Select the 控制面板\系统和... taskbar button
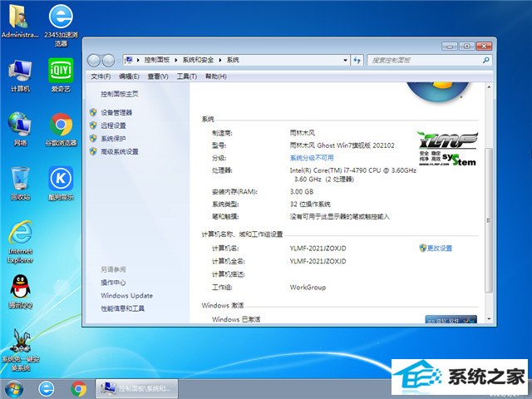This screenshot has width=532, height=399. 136,389
